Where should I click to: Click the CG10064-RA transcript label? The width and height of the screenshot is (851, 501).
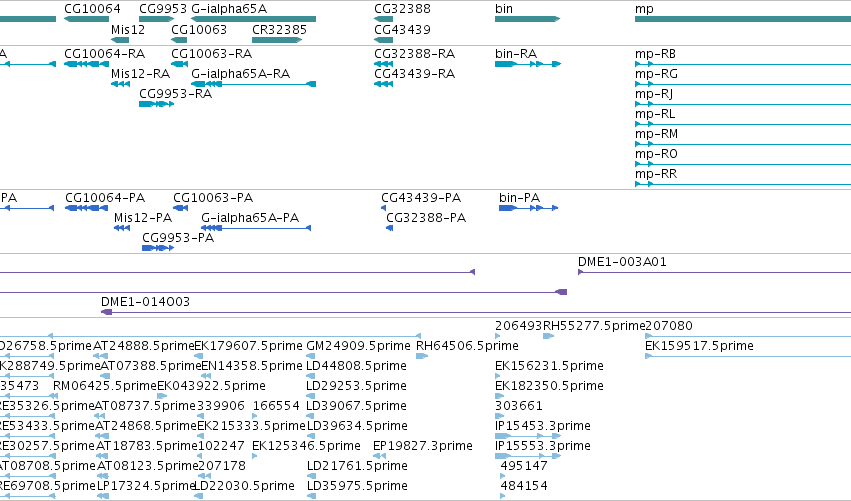[x=104, y=54]
